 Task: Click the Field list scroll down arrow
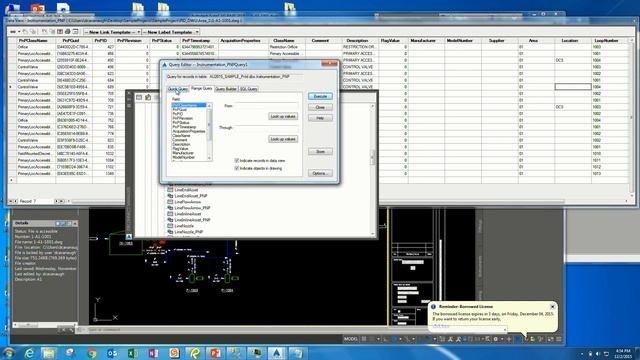tap(209, 158)
